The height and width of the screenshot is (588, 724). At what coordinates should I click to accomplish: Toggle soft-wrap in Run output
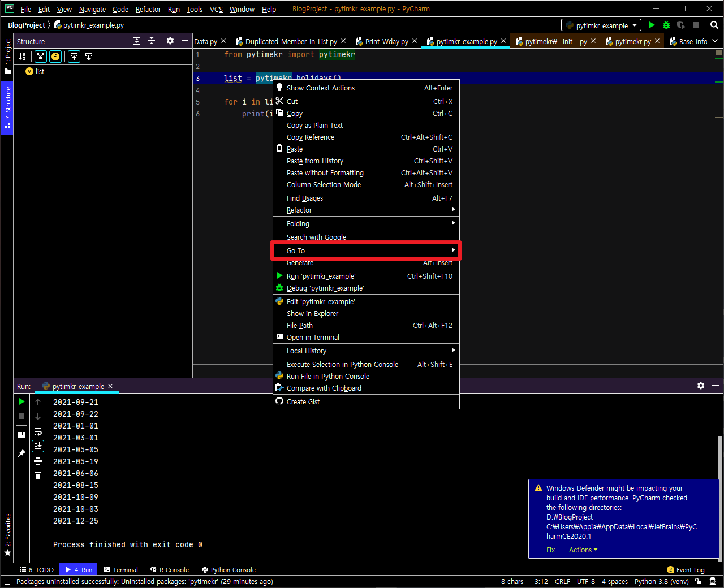38,431
